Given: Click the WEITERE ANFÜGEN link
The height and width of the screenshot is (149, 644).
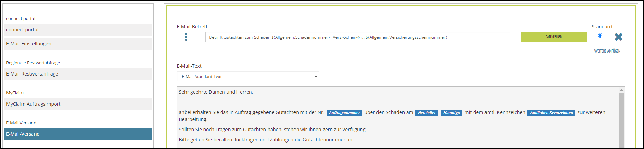Looking at the screenshot, I should point(607,51).
